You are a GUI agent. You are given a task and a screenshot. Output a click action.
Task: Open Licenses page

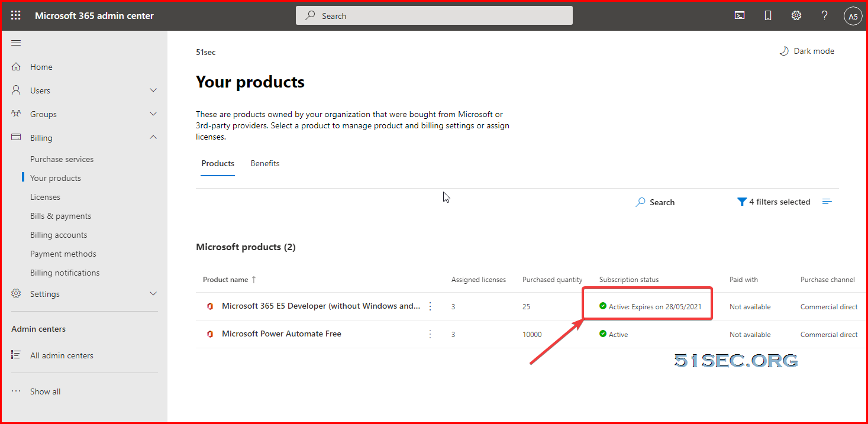[x=45, y=197]
